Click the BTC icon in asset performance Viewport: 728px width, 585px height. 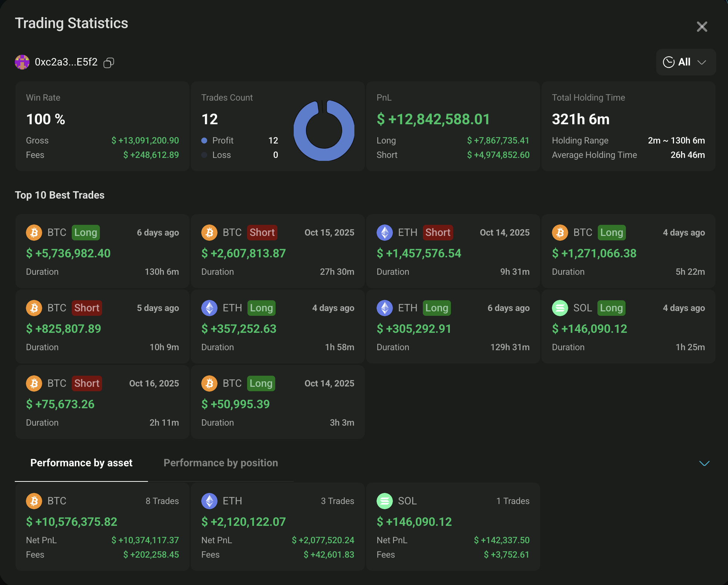pyautogui.click(x=34, y=501)
